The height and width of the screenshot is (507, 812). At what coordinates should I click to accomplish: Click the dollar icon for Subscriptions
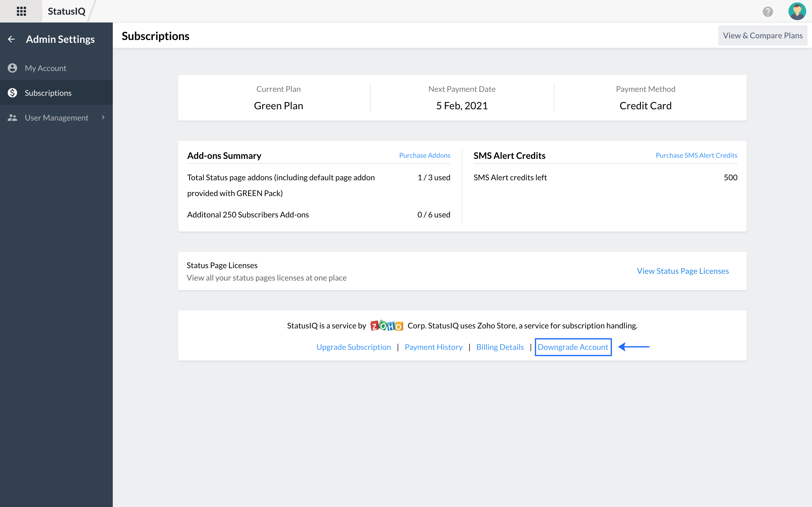coord(12,93)
